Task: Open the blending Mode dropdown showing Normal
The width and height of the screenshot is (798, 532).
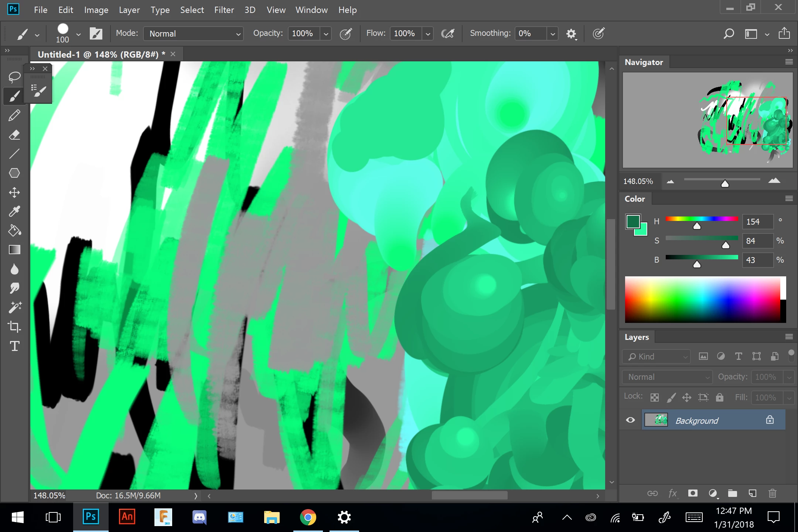Action: 194,34
